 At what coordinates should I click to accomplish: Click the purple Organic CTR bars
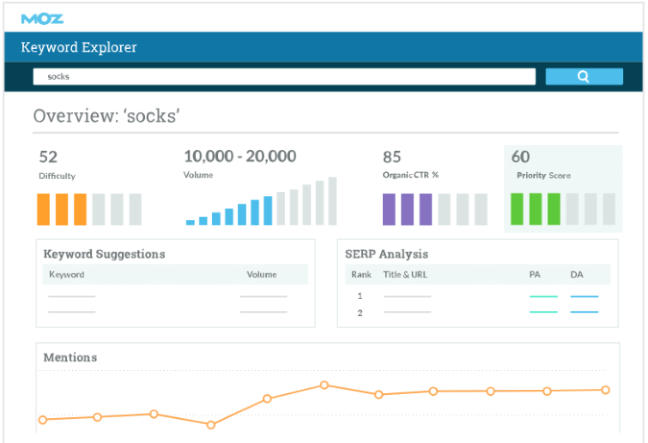click(x=434, y=208)
